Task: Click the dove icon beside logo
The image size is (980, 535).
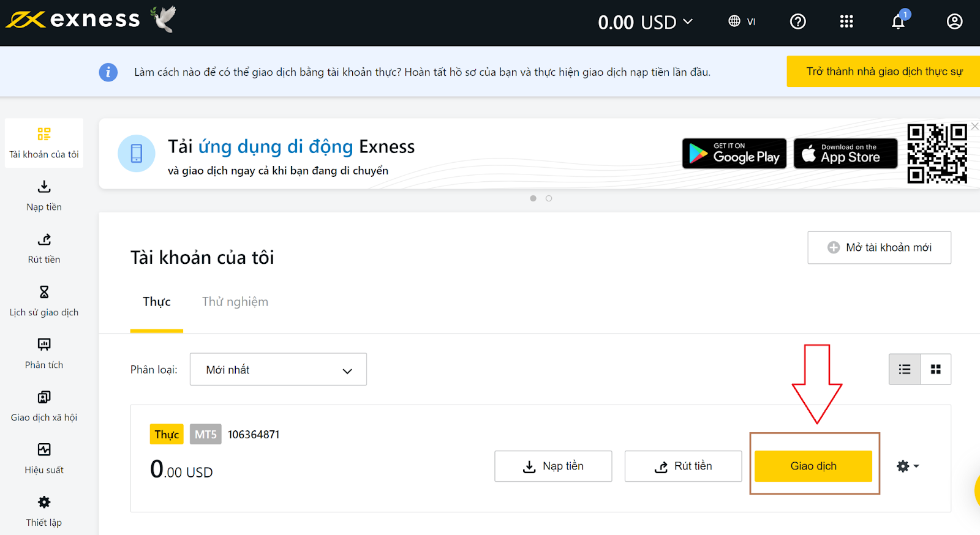Action: (x=164, y=18)
